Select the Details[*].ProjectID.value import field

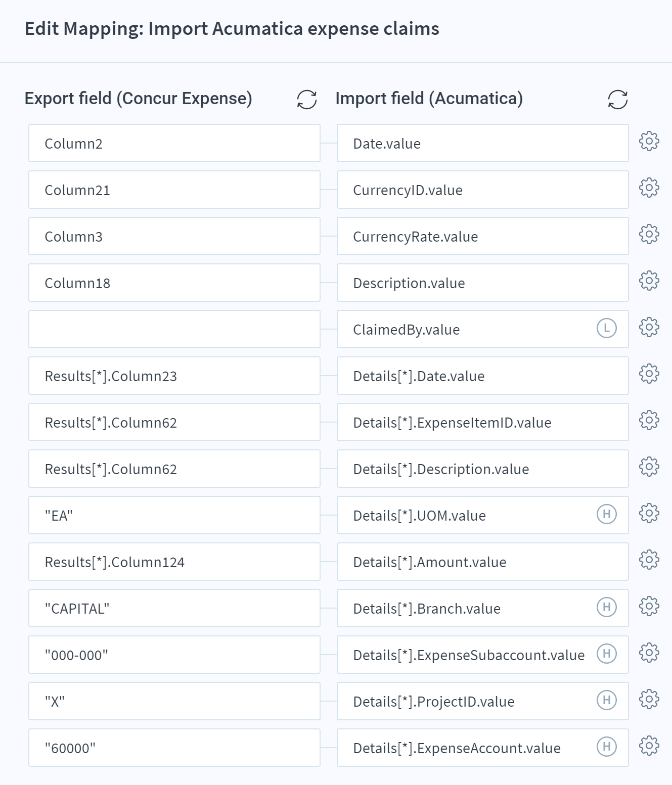tap(483, 701)
